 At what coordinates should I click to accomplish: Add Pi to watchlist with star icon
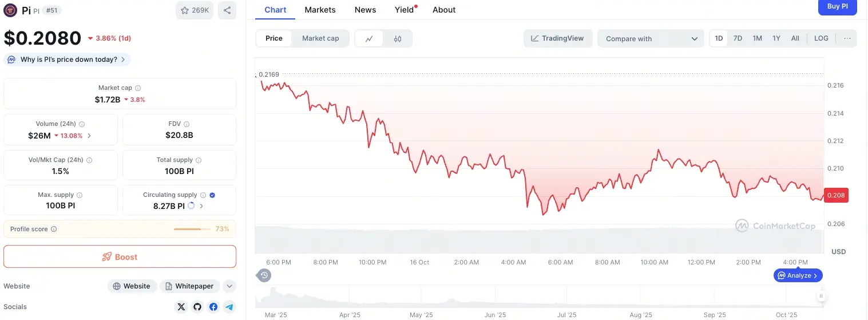click(x=195, y=10)
